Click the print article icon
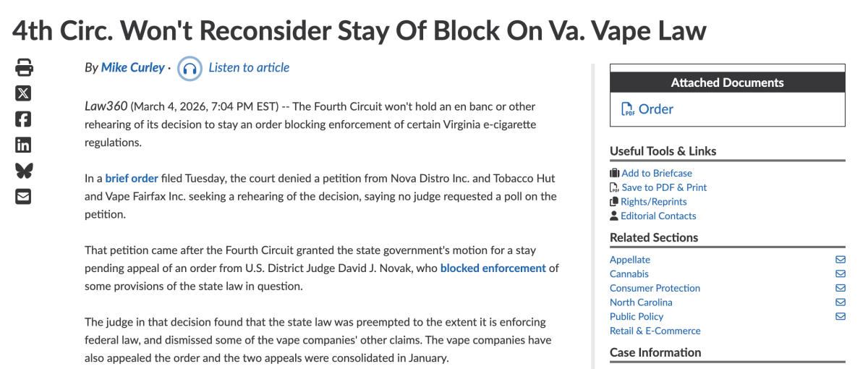Screen dimensions: 868x369 pyautogui.click(x=24, y=68)
